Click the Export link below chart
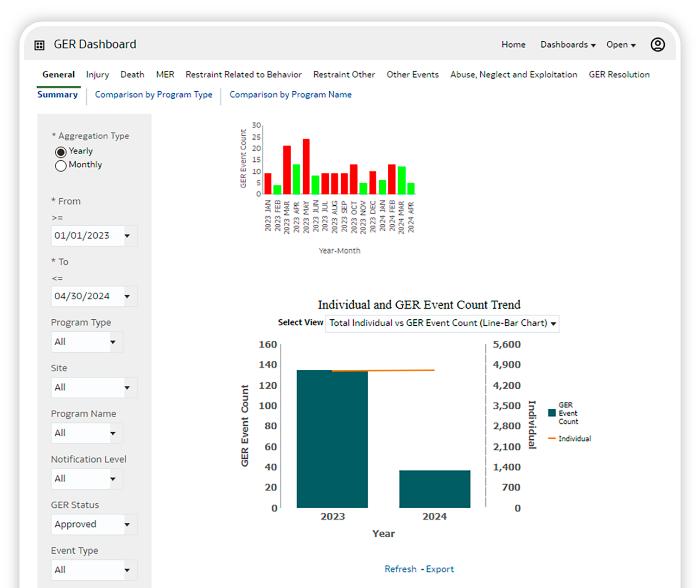The height and width of the screenshot is (588, 700). coord(439,569)
